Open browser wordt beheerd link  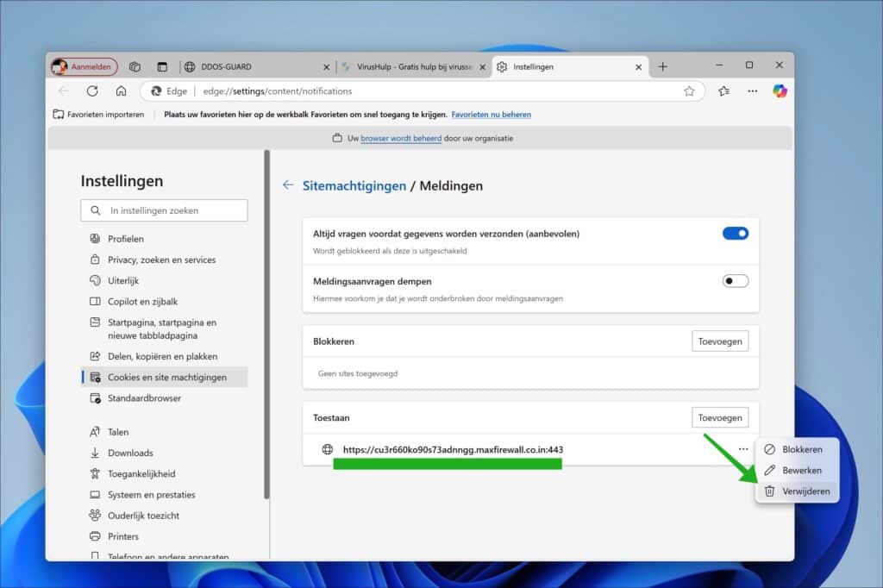[401, 138]
